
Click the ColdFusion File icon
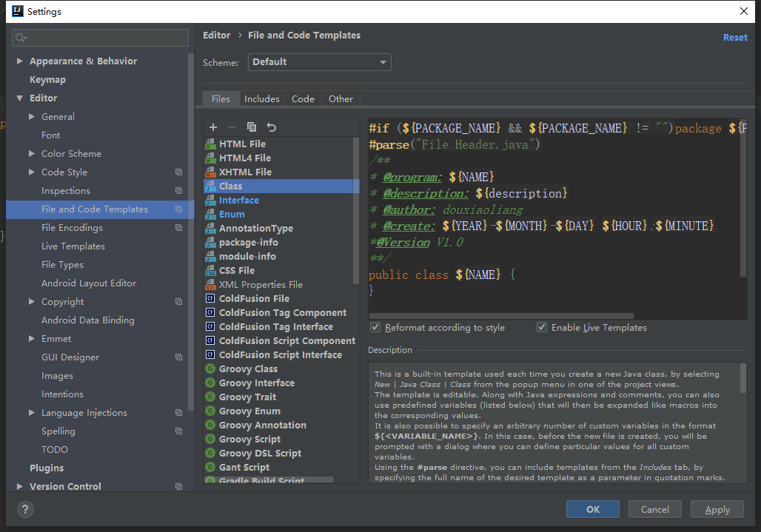tap(210, 299)
